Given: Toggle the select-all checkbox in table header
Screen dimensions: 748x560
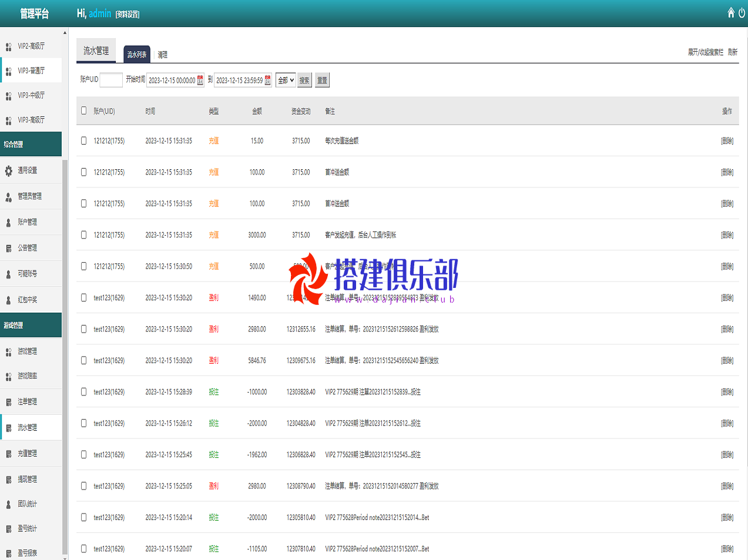Looking at the screenshot, I should tap(83, 110).
